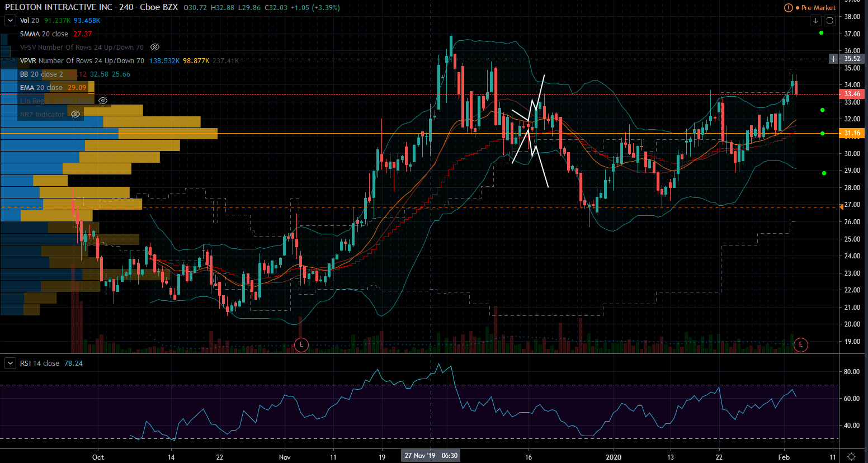Select the EMA 20 close indicator label
Viewport: 868px width, 463px height.
tap(41, 88)
